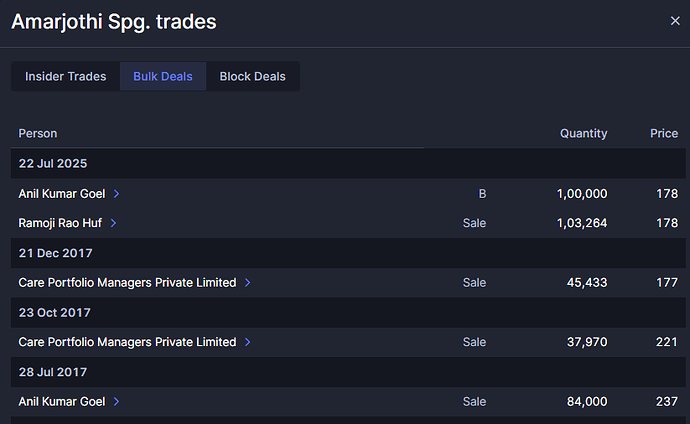Open Anil Kumar Goel link under 22 Jul 2025
The image size is (690, 424).
tap(62, 194)
